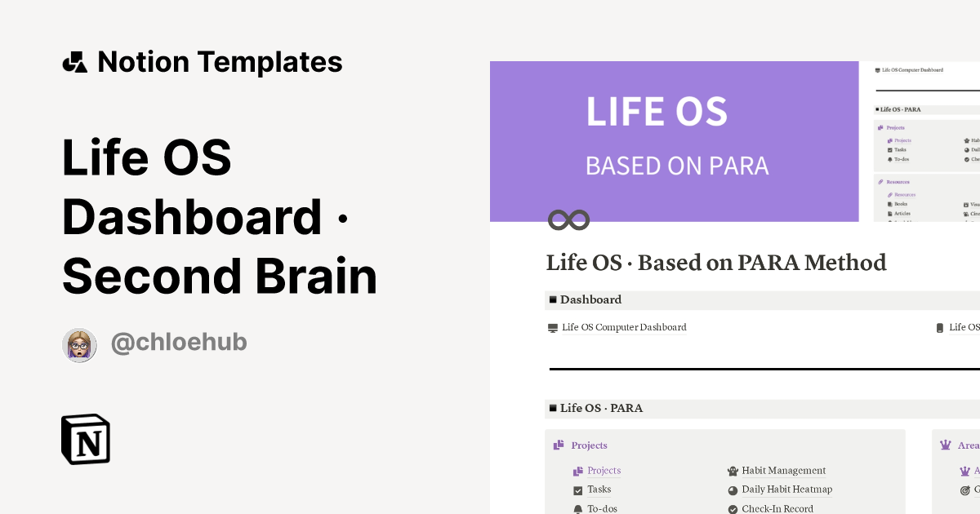
Task: Open the Daily Habit Heatmap link
Action: [x=787, y=490]
